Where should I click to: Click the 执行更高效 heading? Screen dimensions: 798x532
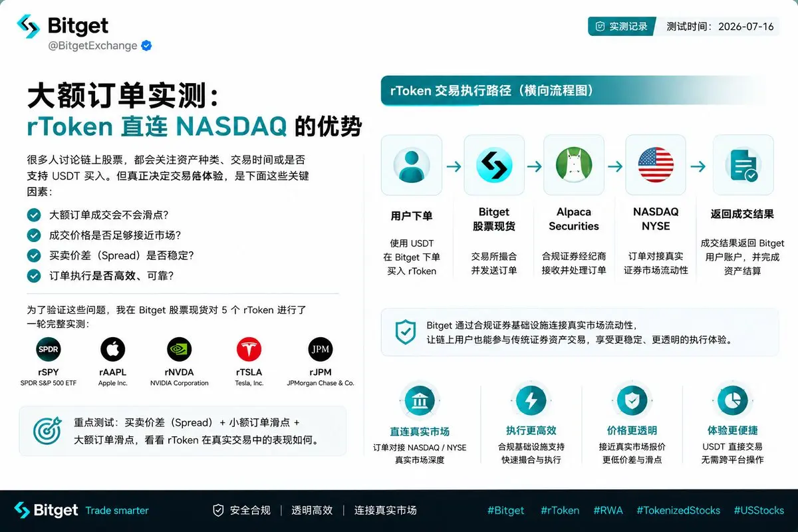pyautogui.click(x=531, y=431)
